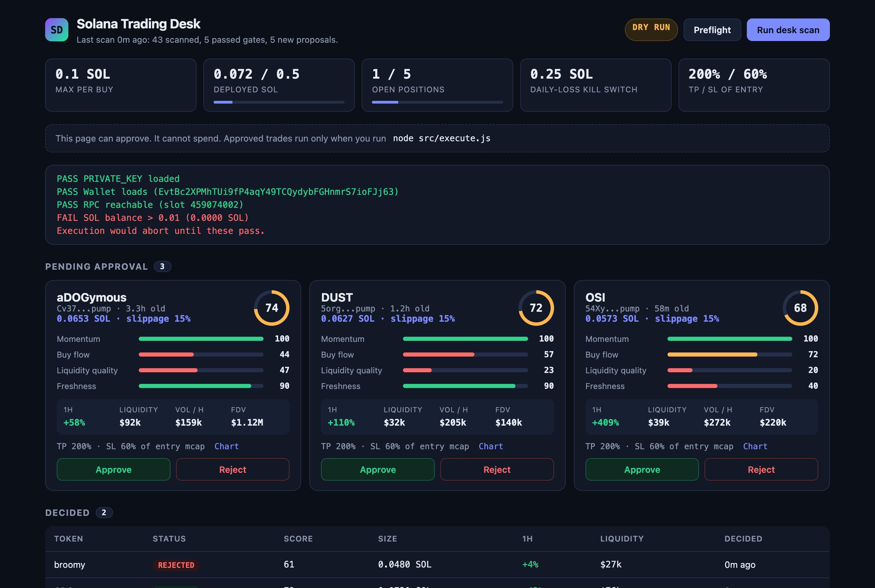Approve the DUST proposal

(x=378, y=469)
